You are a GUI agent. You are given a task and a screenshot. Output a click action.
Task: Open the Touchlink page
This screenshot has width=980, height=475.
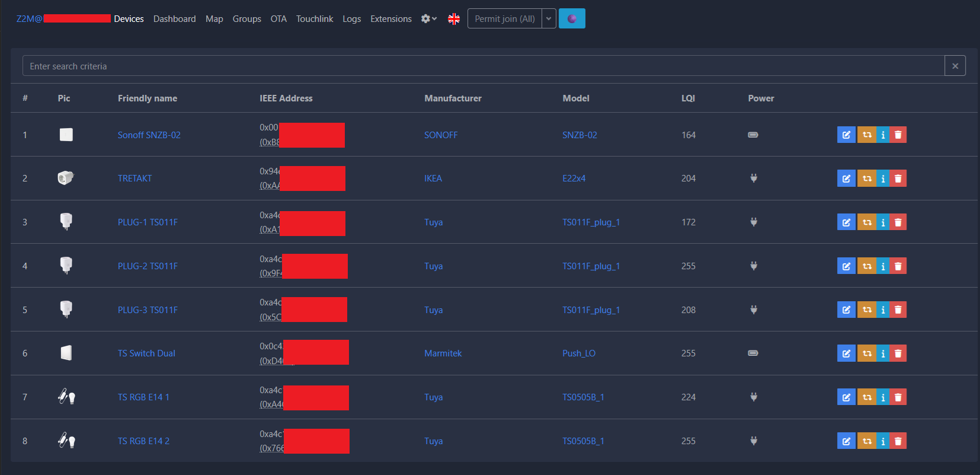[315, 19]
